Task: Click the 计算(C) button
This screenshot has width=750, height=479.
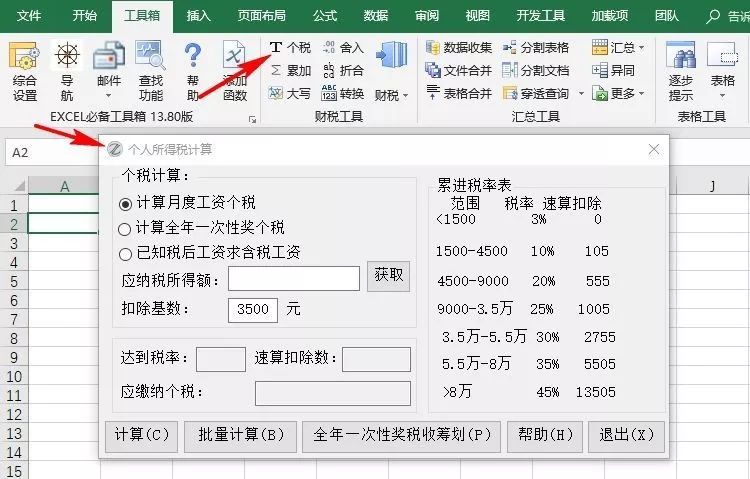Action: click(142, 436)
